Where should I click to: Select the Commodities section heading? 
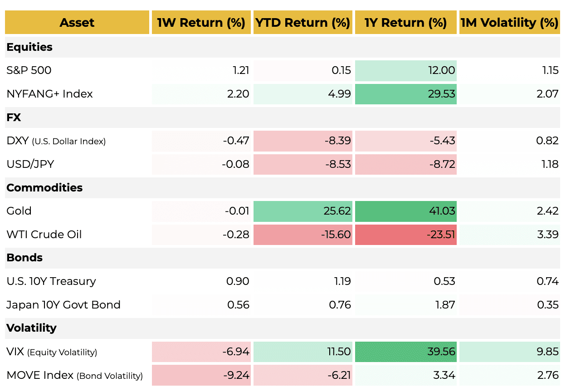[44, 188]
